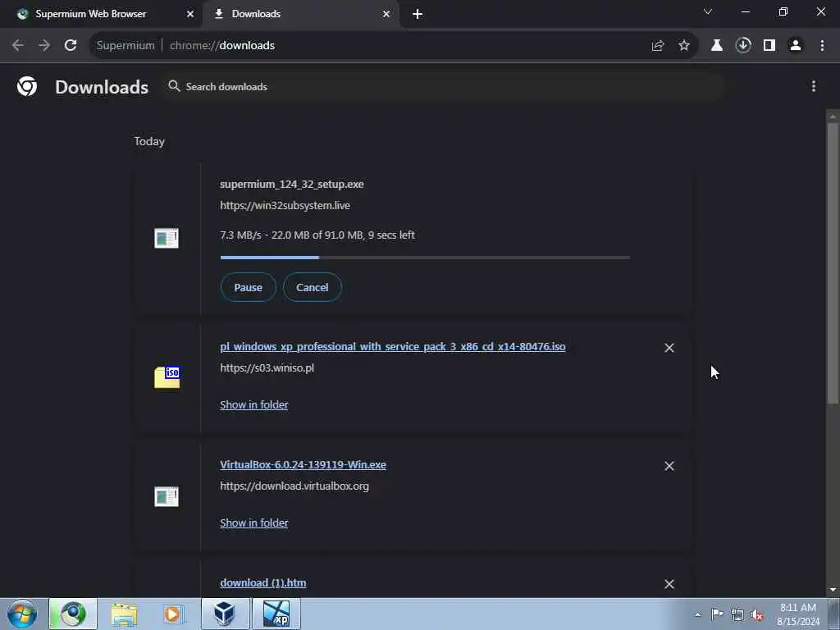840x630 pixels.
Task: Show hidden system tray icons
Action: [697, 614]
